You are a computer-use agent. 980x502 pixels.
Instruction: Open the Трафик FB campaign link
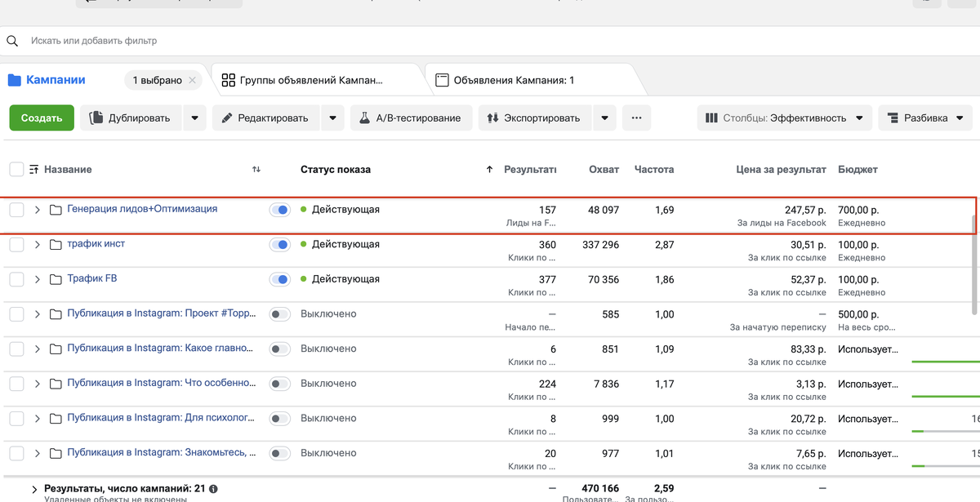coord(91,278)
